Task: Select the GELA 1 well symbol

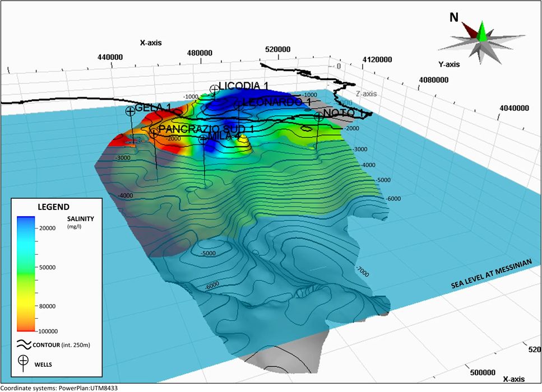Action: 130,111
